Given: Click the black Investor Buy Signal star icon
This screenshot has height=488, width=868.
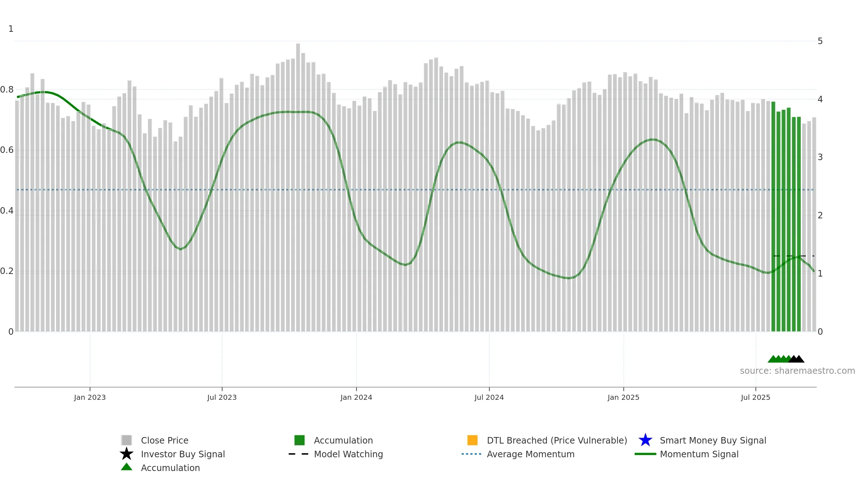Looking at the screenshot, I should 127,454.
